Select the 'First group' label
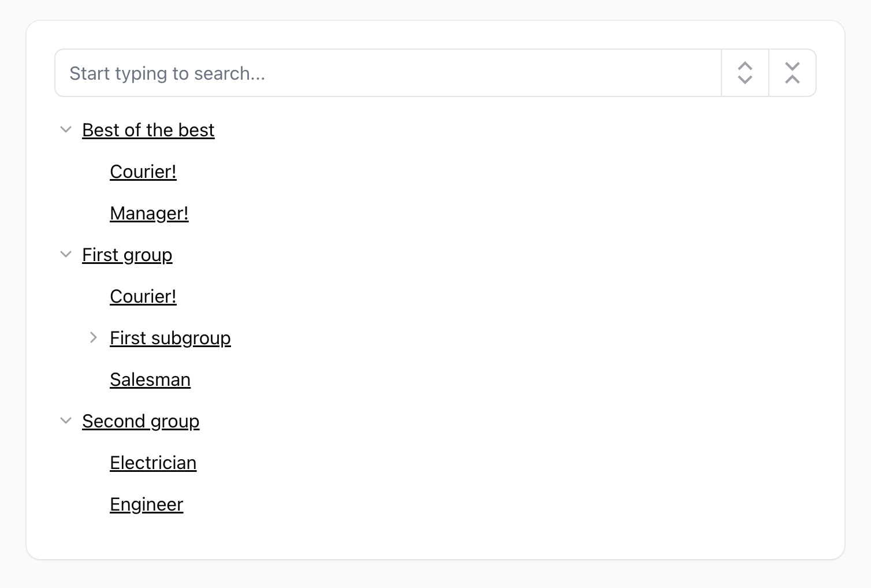The image size is (871, 588). 127,255
